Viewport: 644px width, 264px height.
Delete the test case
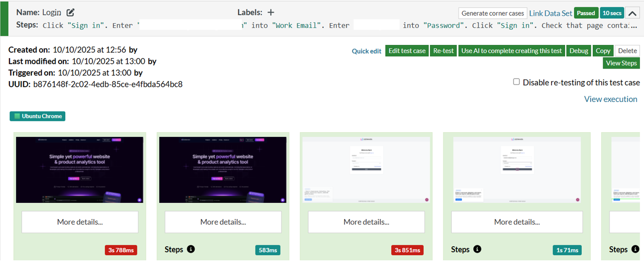(x=627, y=51)
